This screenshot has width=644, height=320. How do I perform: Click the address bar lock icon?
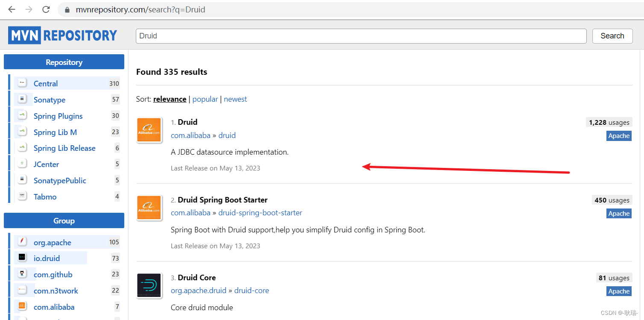pos(67,9)
